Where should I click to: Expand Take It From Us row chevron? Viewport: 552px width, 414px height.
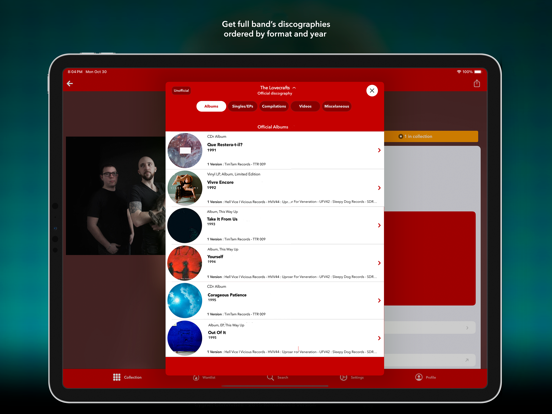pyautogui.click(x=379, y=225)
